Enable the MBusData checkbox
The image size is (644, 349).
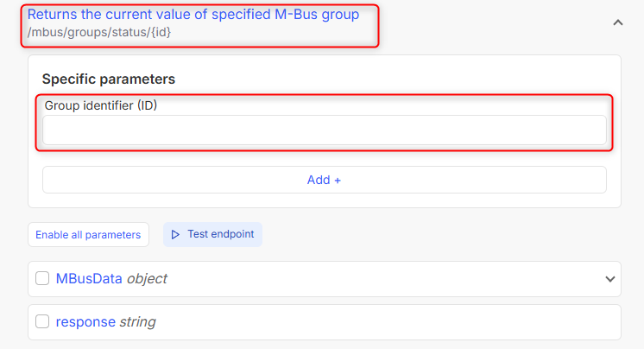pos(42,279)
